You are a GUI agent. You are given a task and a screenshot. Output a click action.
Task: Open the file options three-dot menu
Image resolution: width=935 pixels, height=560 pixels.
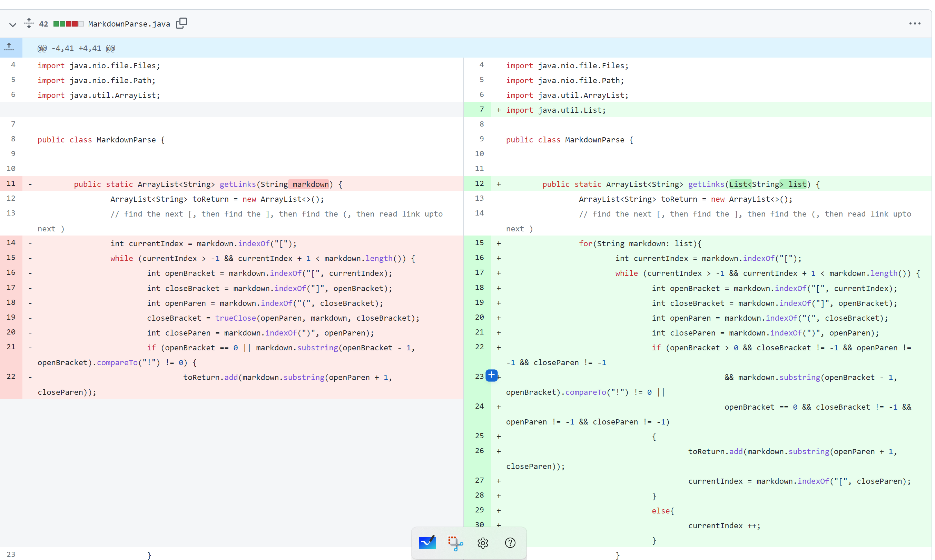914,23
